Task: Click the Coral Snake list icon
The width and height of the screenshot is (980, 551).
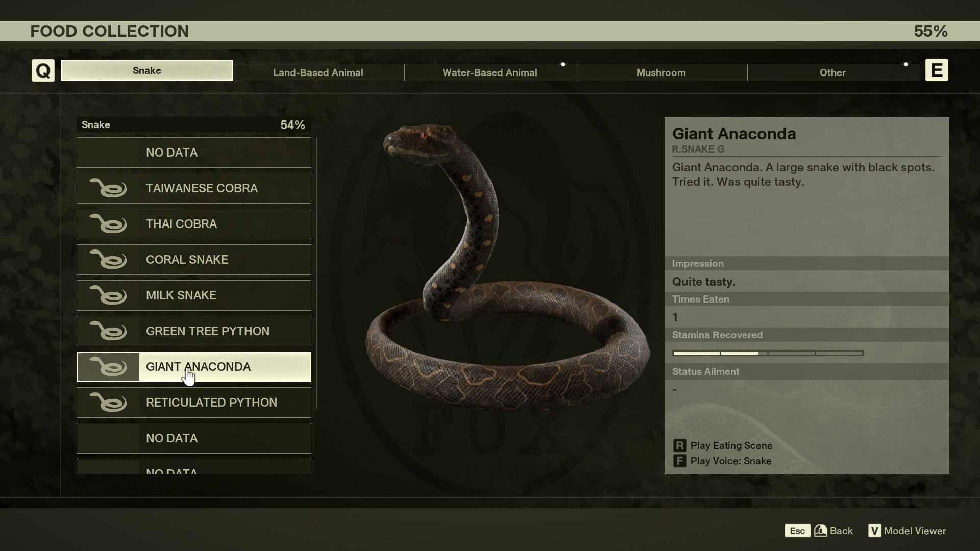Action: point(108,260)
